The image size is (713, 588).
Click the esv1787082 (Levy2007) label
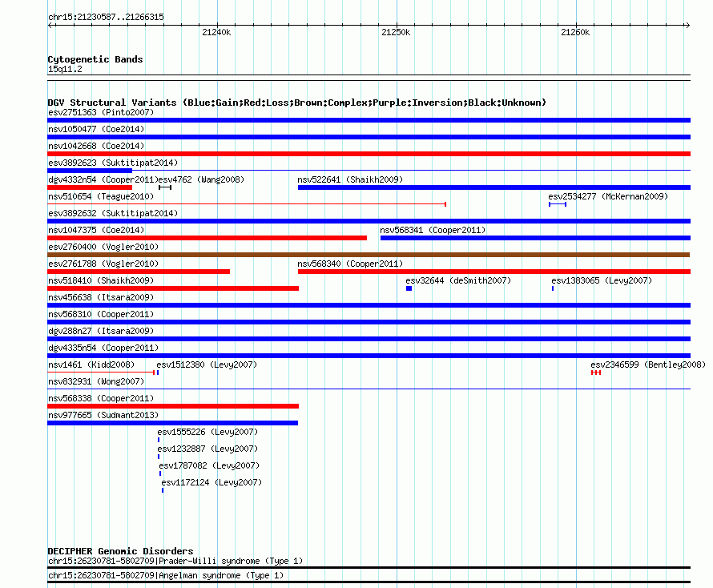coord(209,465)
